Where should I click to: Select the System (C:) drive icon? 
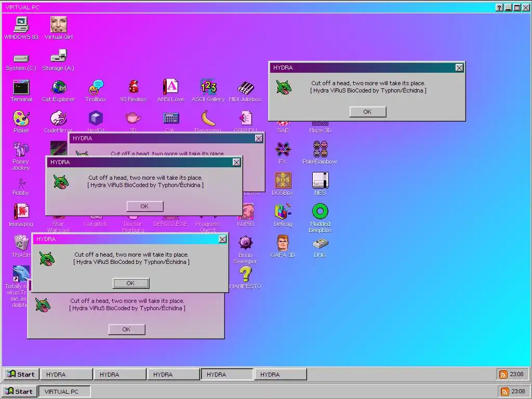pyautogui.click(x=21, y=59)
